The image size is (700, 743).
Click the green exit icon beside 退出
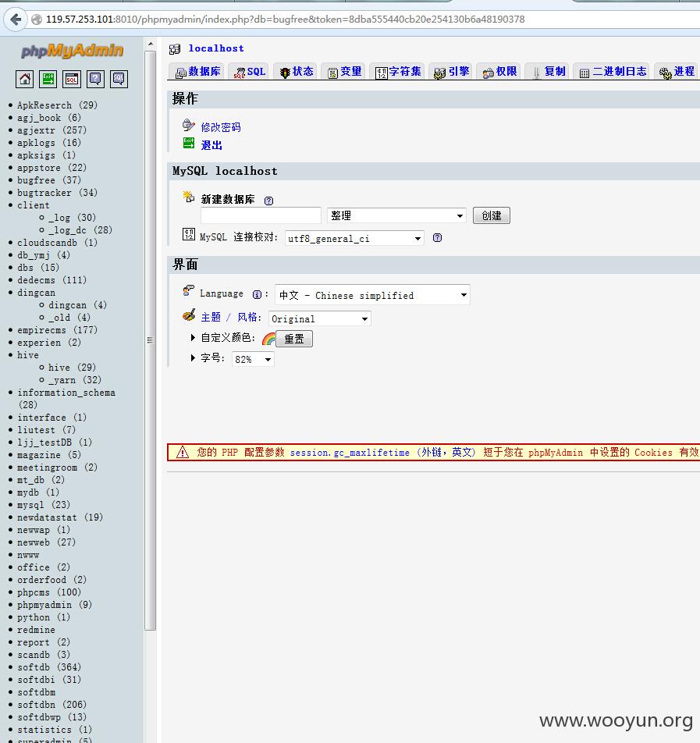189,143
